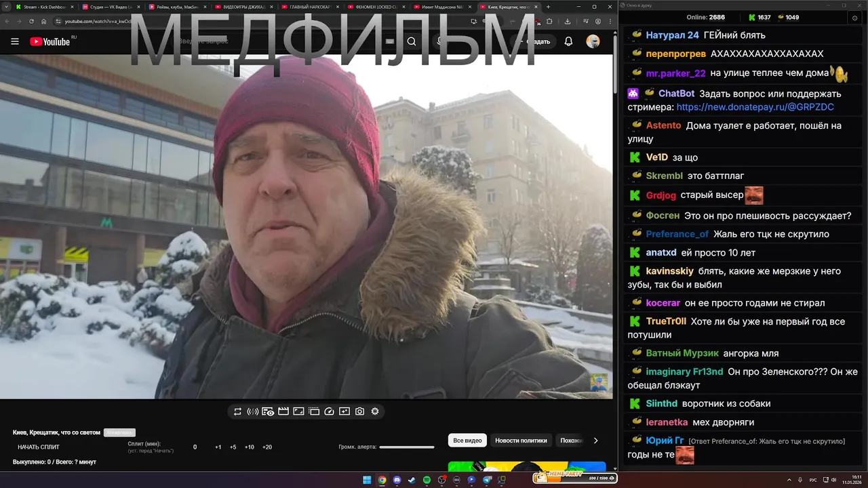Viewport: 868px width, 488px height.
Task: Click username kavinsskiy in chat
Action: coord(670,271)
